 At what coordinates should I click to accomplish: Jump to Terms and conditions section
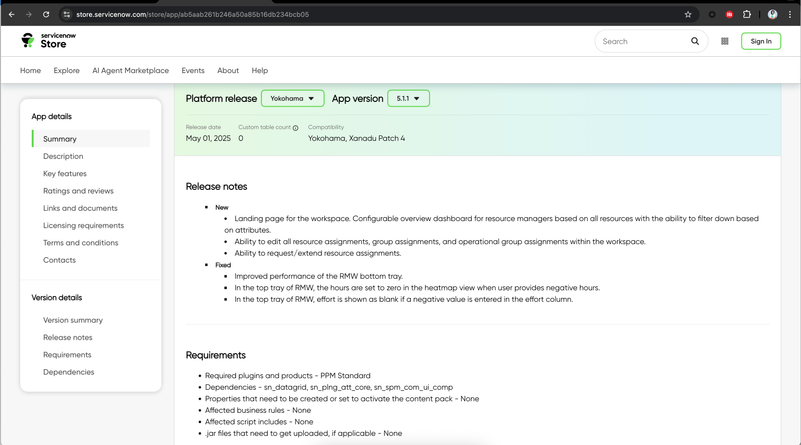tap(80, 243)
